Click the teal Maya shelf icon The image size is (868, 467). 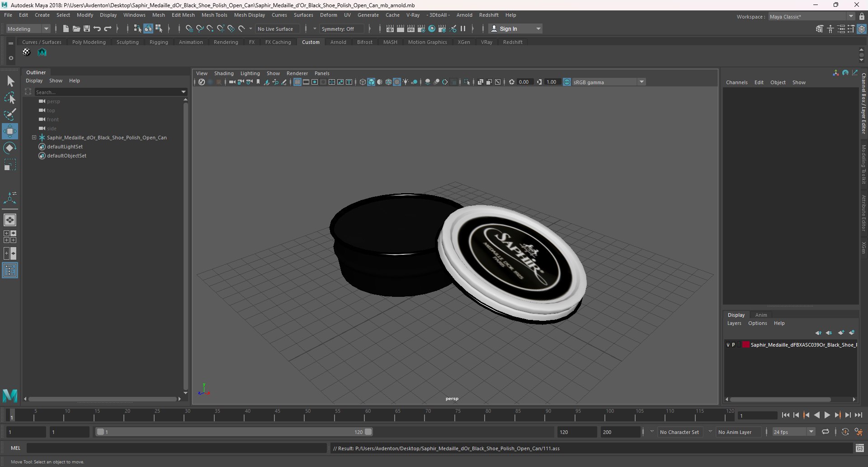[42, 52]
